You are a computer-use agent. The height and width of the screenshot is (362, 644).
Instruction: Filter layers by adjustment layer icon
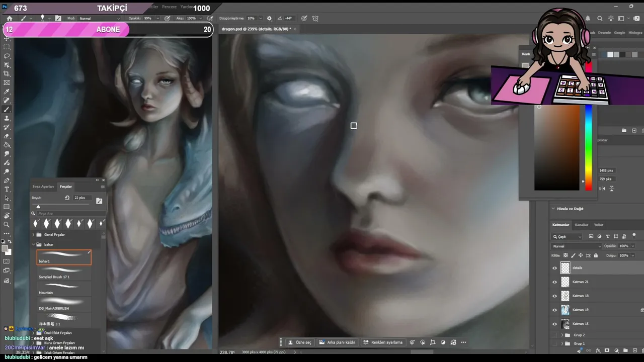[599, 236]
